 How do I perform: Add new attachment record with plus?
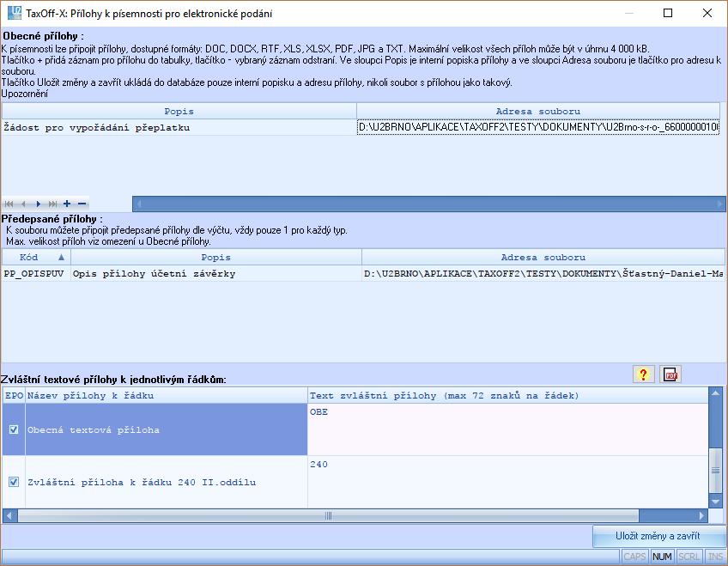67,204
